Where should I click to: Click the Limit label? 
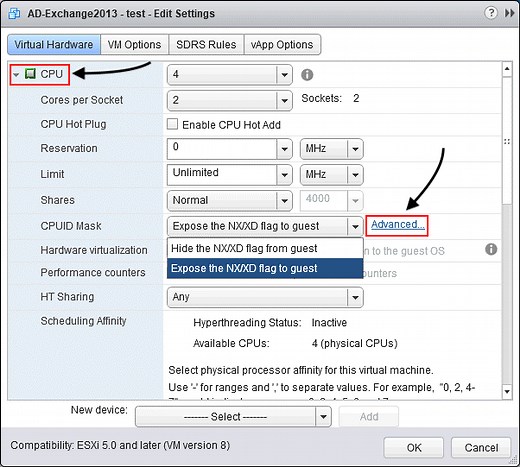click(52, 174)
